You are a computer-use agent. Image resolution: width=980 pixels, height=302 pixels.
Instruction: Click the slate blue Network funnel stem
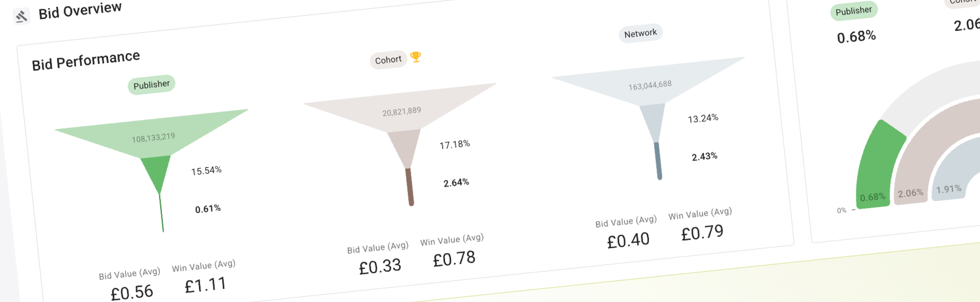(x=658, y=160)
